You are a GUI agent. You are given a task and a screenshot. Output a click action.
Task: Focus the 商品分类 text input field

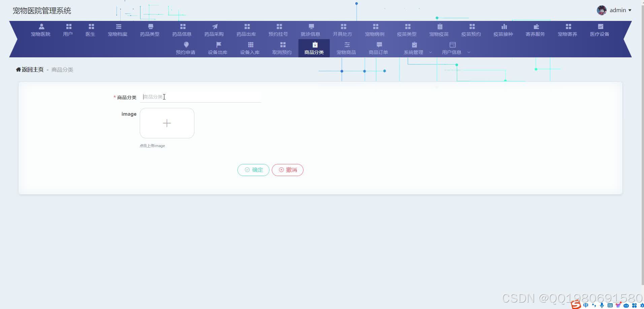pyautogui.click(x=200, y=97)
